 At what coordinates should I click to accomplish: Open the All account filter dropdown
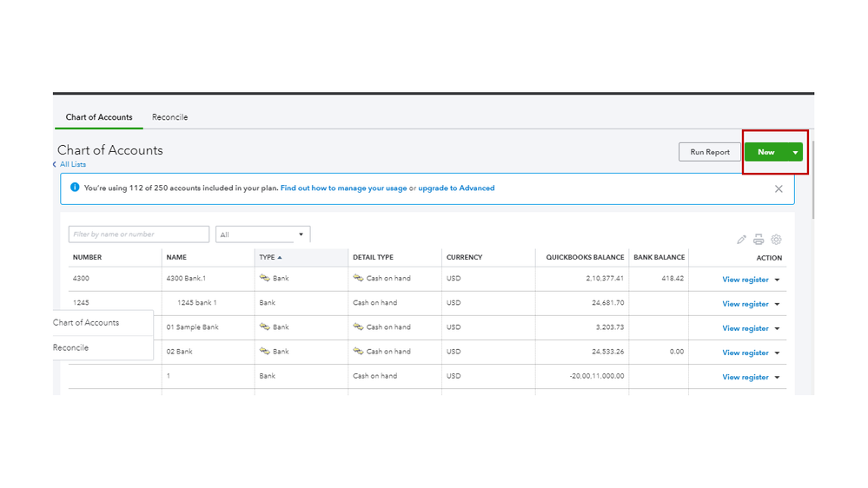[x=262, y=234]
